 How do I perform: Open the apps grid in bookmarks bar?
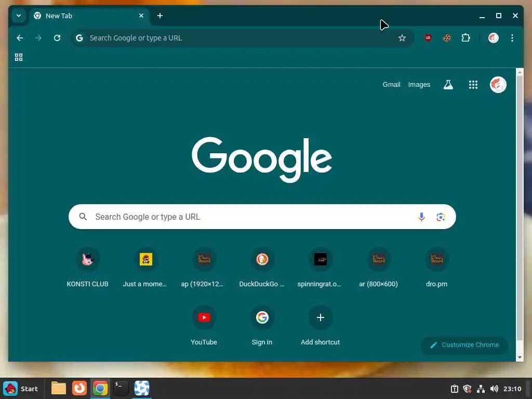[19, 57]
